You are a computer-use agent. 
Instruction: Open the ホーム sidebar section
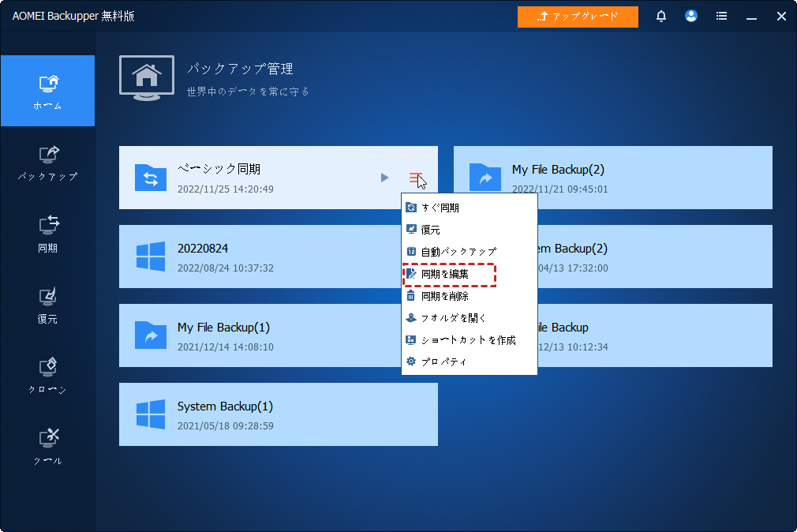(47, 91)
